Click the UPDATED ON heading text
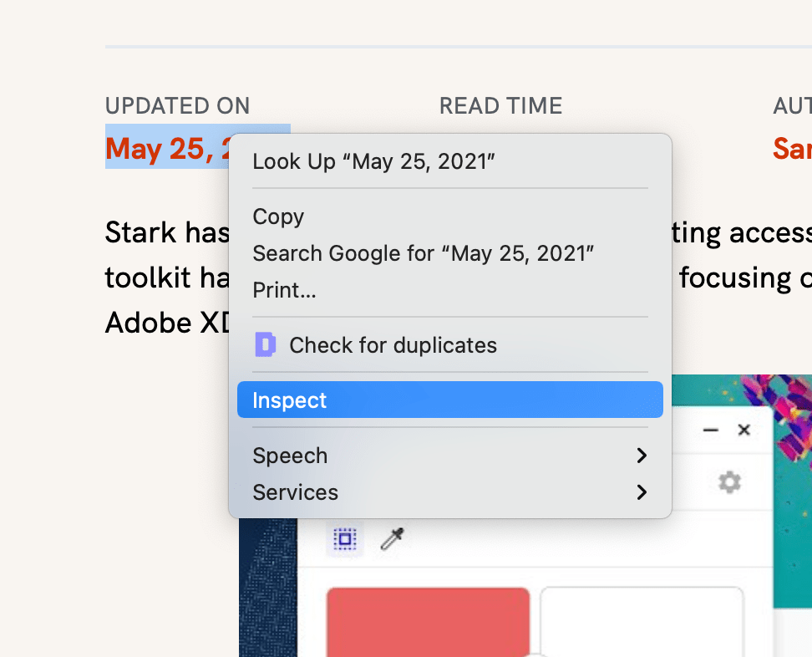 coord(177,106)
